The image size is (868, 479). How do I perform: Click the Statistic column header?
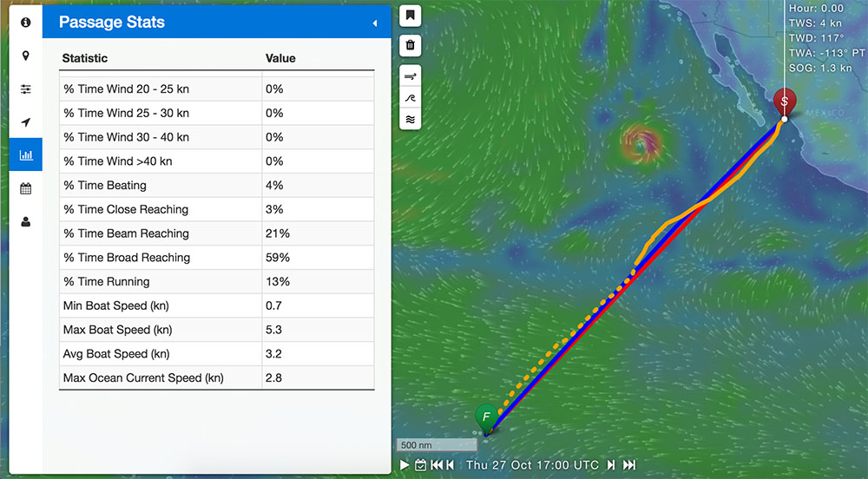pos(85,58)
